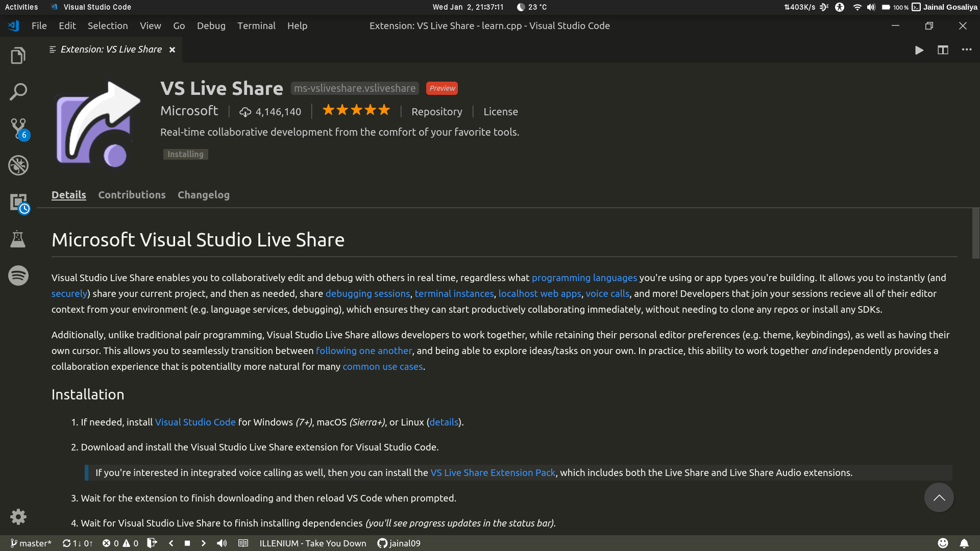Click the master* branch in the status bar

pos(31,543)
